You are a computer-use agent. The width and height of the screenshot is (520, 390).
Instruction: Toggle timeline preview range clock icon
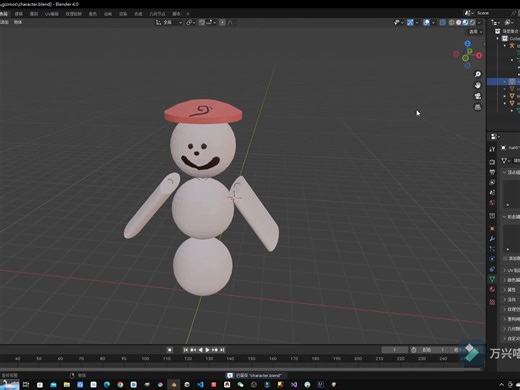pos(414,350)
